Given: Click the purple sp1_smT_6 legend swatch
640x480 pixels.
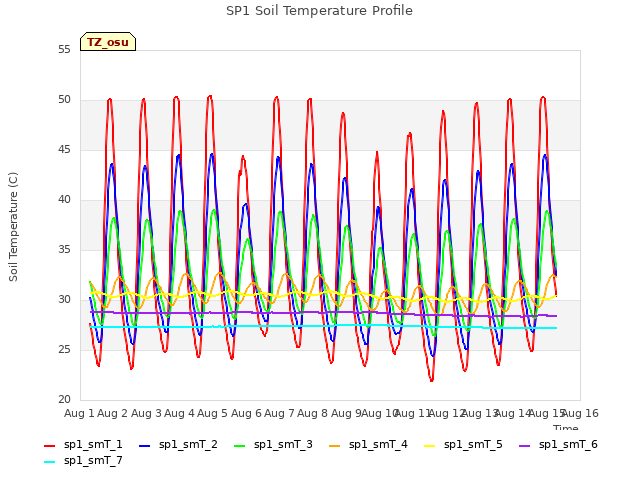Looking at the screenshot, I should tap(524, 446).
